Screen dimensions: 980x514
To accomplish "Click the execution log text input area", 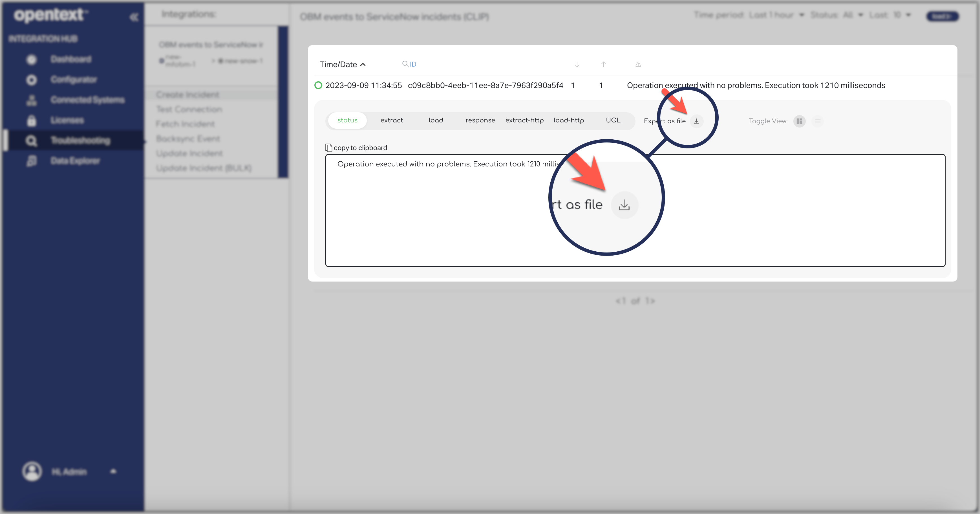I will [x=635, y=211].
